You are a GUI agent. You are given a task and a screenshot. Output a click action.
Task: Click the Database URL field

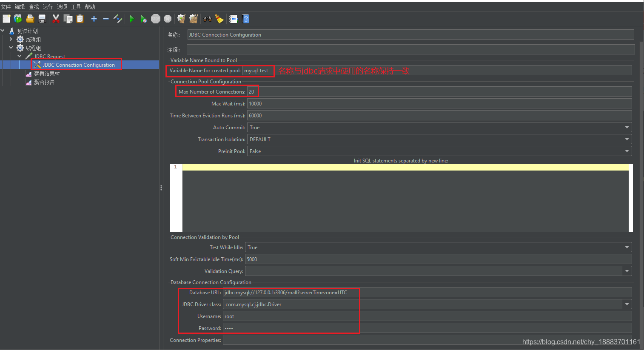tap(427, 292)
